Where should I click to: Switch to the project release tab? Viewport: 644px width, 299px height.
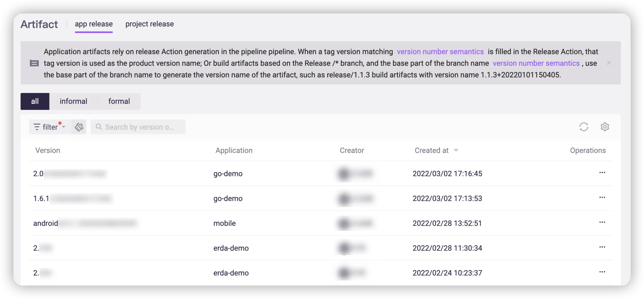(150, 24)
